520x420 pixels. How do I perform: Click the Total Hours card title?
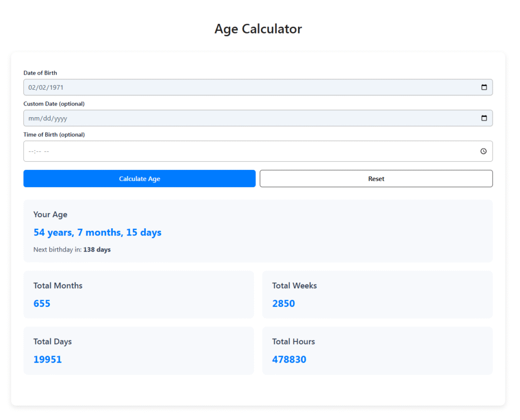[294, 341]
